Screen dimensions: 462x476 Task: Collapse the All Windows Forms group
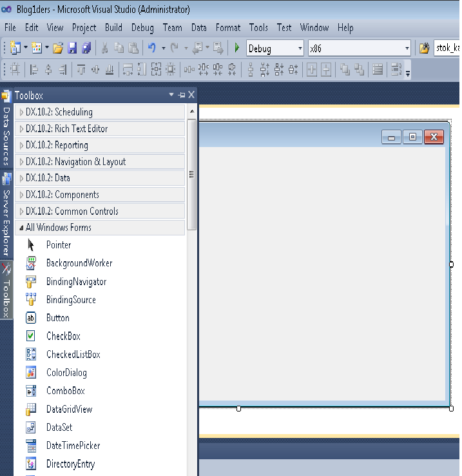click(100, 228)
